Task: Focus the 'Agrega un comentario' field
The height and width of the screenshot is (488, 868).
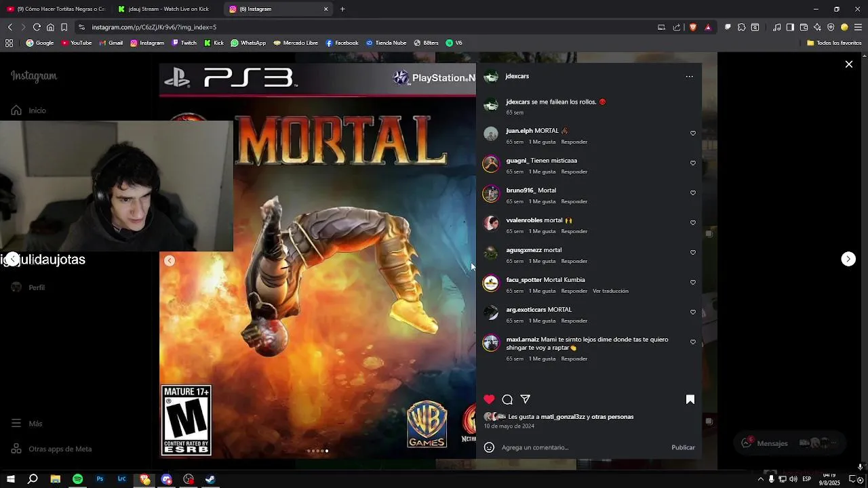Action: click(583, 447)
